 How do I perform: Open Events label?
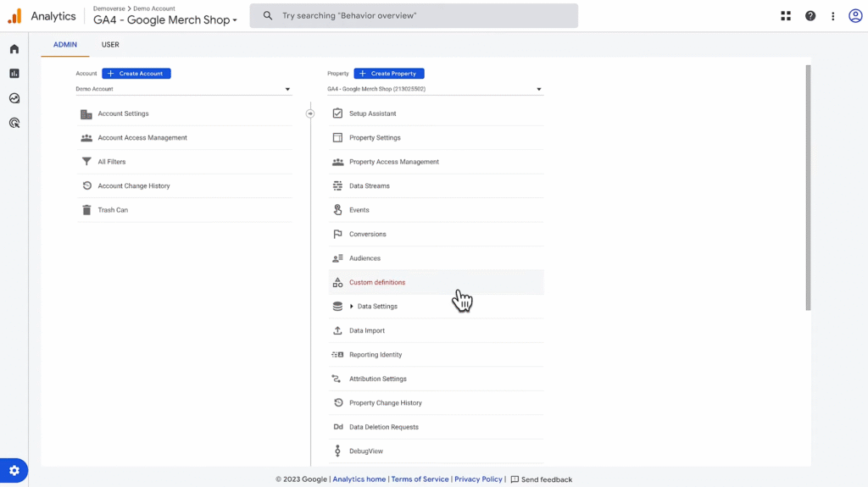coord(359,210)
